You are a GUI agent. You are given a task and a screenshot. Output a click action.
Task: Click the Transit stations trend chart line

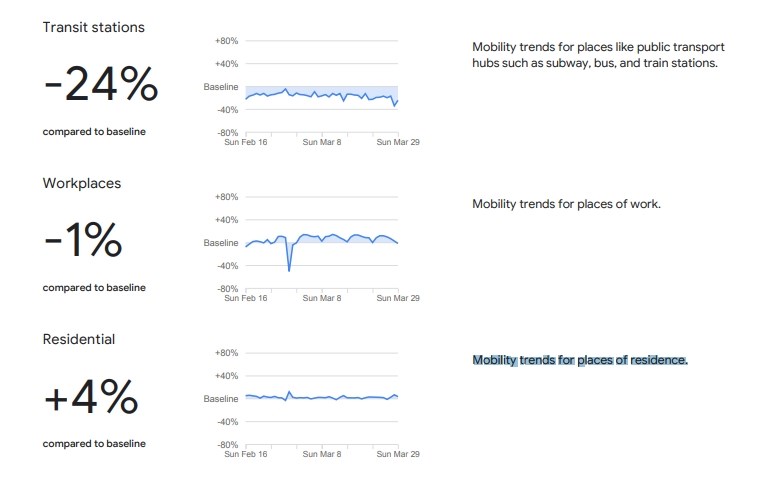coord(322,95)
